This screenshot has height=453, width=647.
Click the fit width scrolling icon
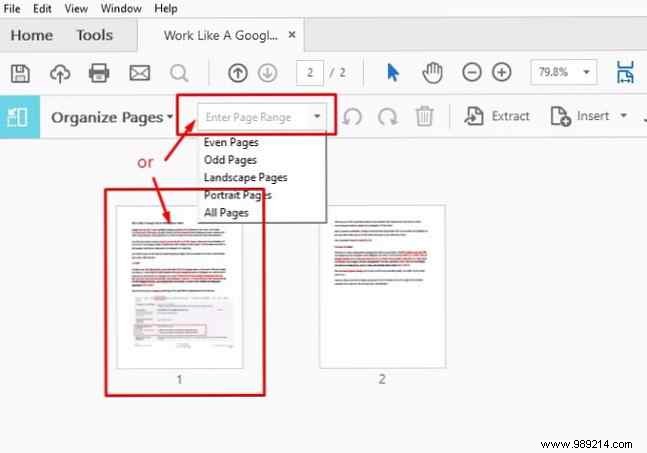[x=625, y=72]
